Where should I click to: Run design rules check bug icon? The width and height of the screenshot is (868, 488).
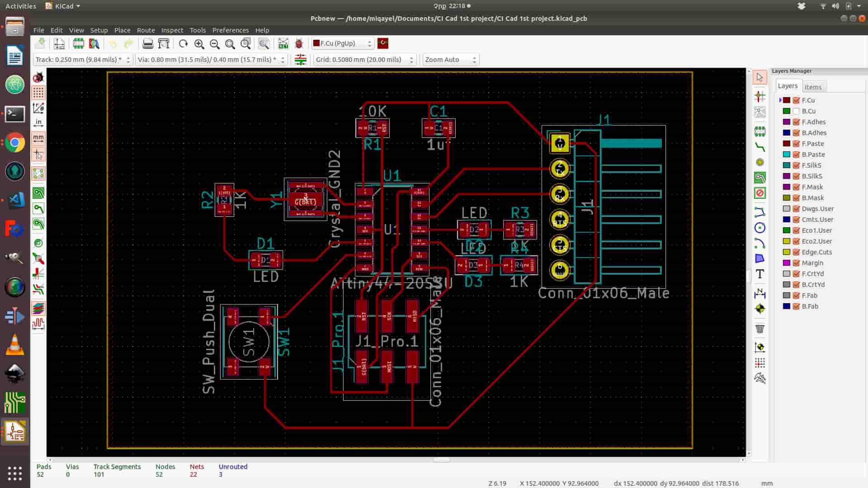(299, 44)
